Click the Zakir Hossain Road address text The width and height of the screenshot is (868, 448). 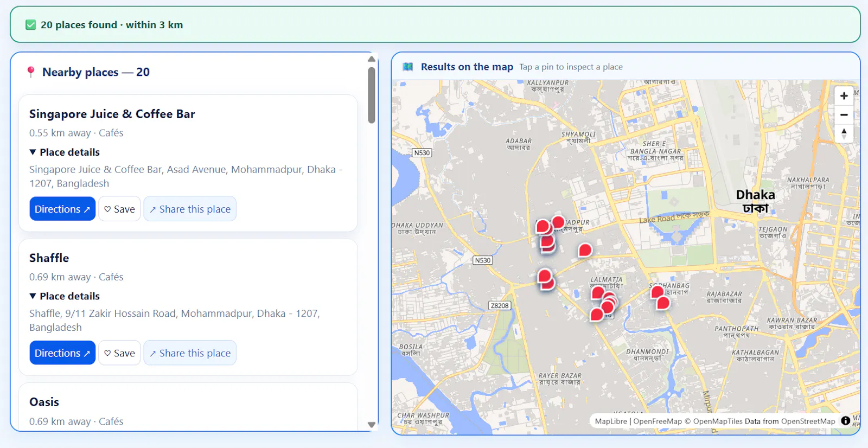click(175, 321)
